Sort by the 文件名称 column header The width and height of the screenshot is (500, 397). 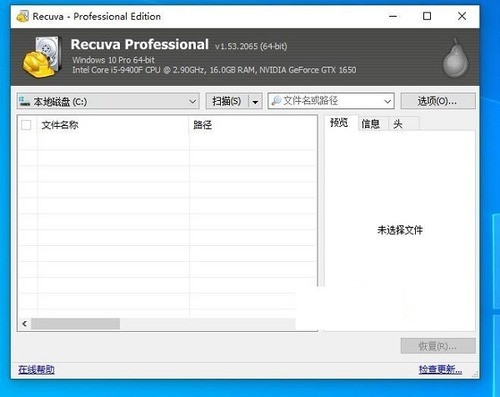(60, 125)
